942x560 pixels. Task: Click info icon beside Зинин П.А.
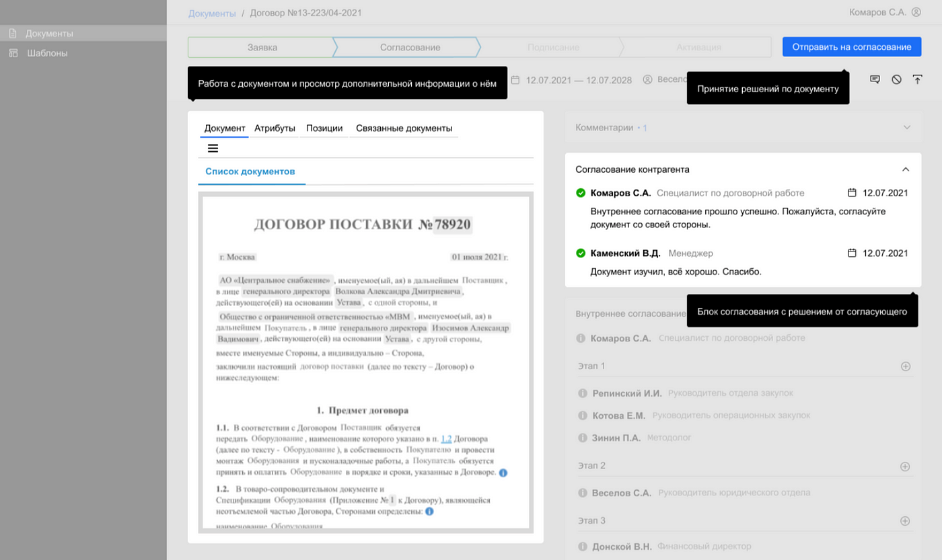(583, 438)
